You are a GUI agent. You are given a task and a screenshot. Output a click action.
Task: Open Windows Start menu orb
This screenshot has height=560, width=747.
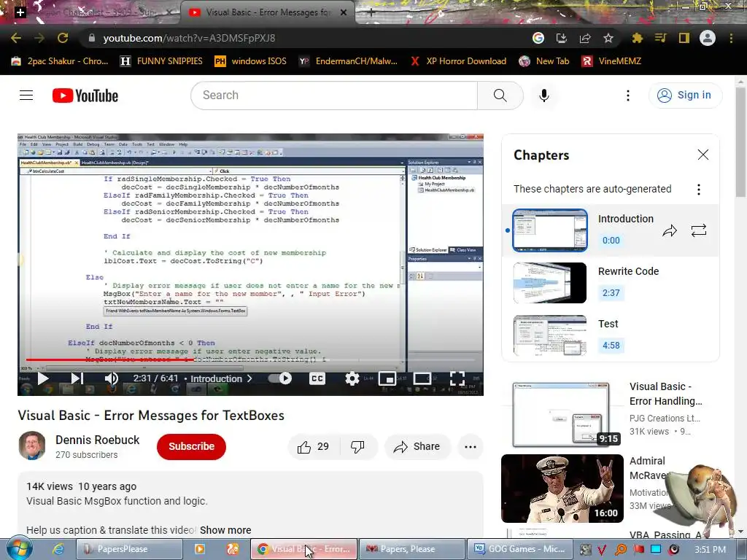[x=20, y=548]
